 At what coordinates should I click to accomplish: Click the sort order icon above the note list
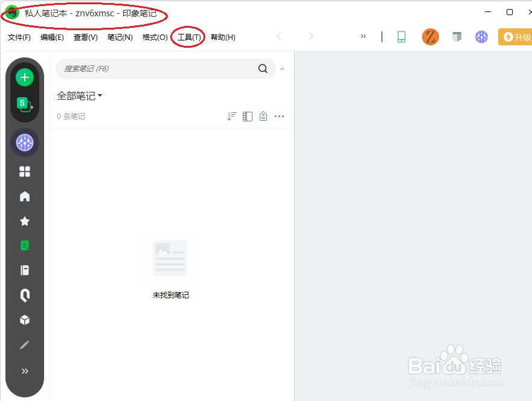(231, 116)
